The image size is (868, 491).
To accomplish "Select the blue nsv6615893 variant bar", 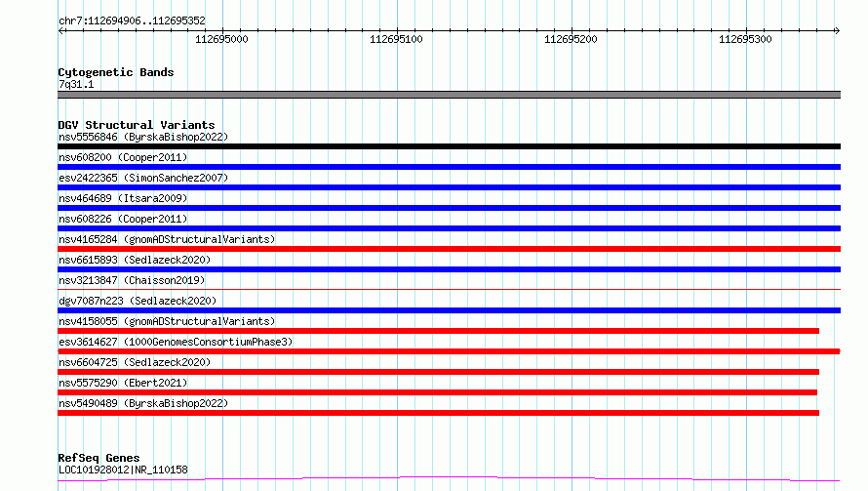I will 449,269.
